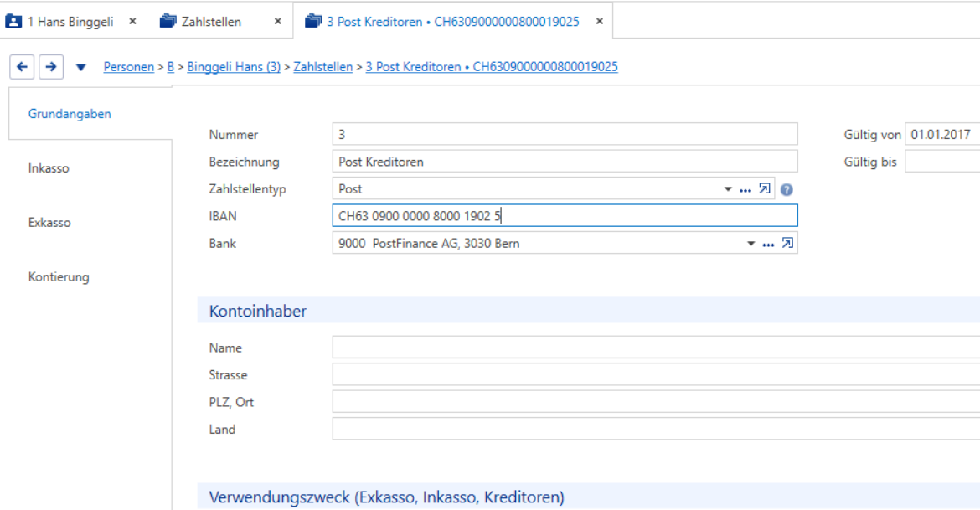Open the navigation history dropdown triangle
The width and height of the screenshot is (980, 510).
coord(80,67)
